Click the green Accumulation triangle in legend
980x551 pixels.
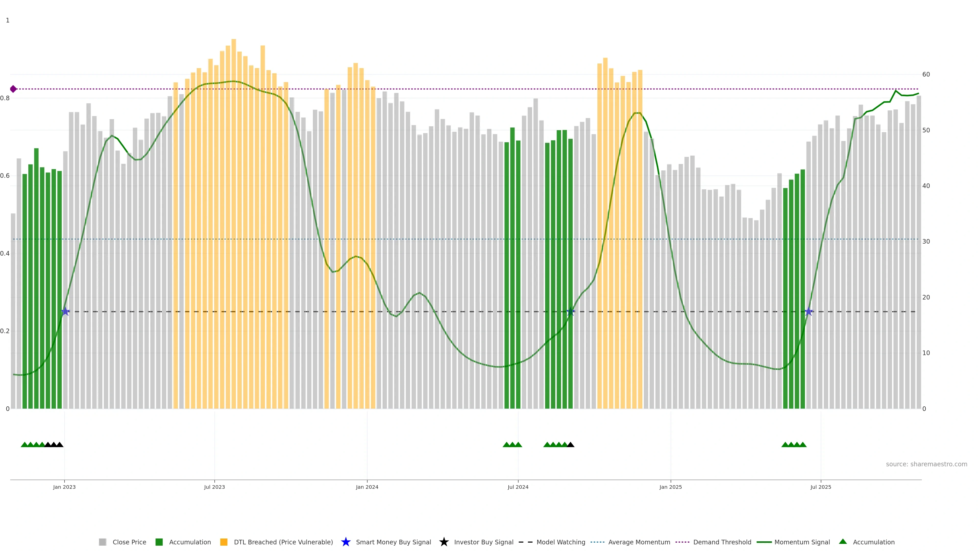coord(843,542)
